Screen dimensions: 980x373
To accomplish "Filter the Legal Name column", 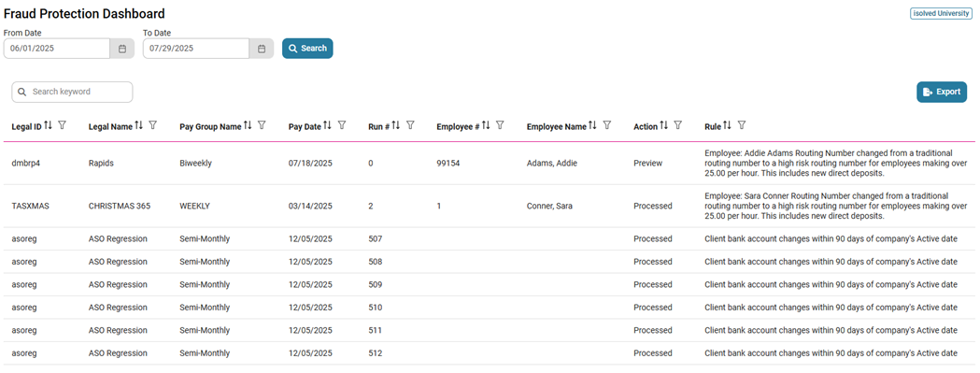I will tap(153, 126).
